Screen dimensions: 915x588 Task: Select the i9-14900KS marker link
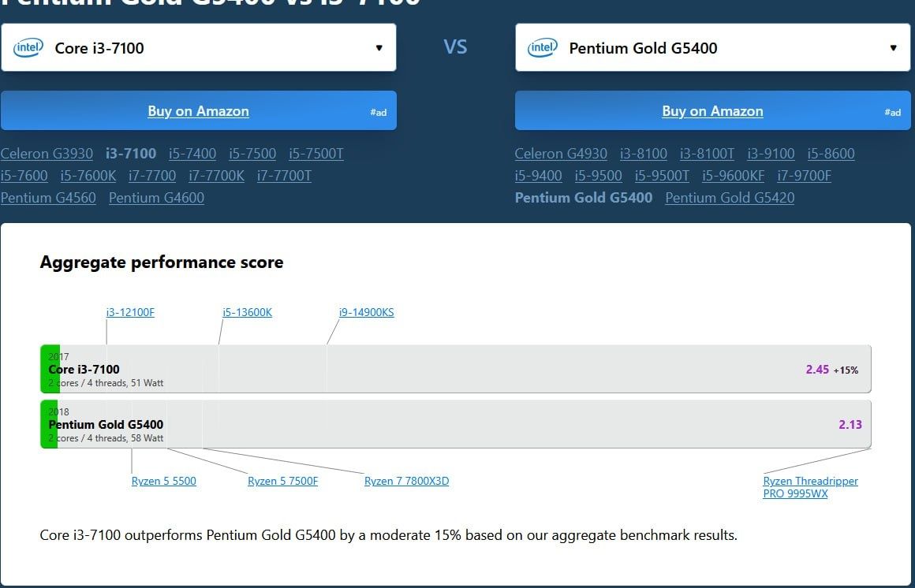pos(367,312)
